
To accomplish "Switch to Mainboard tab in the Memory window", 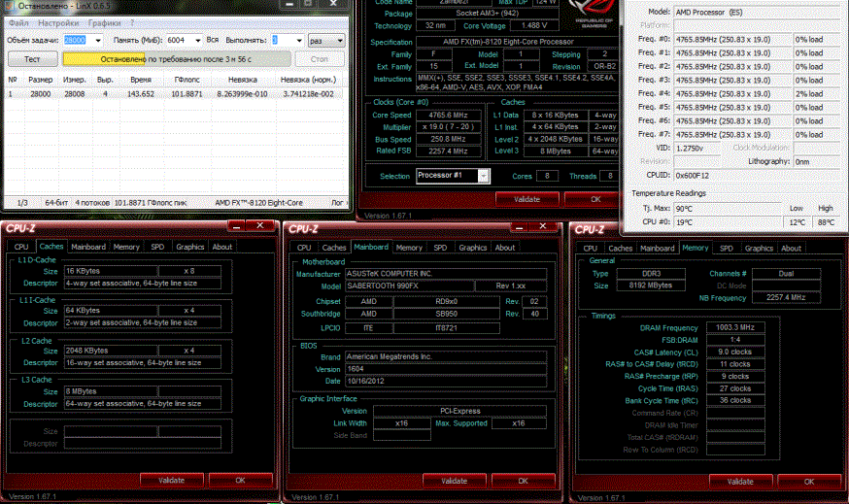I will [x=658, y=248].
